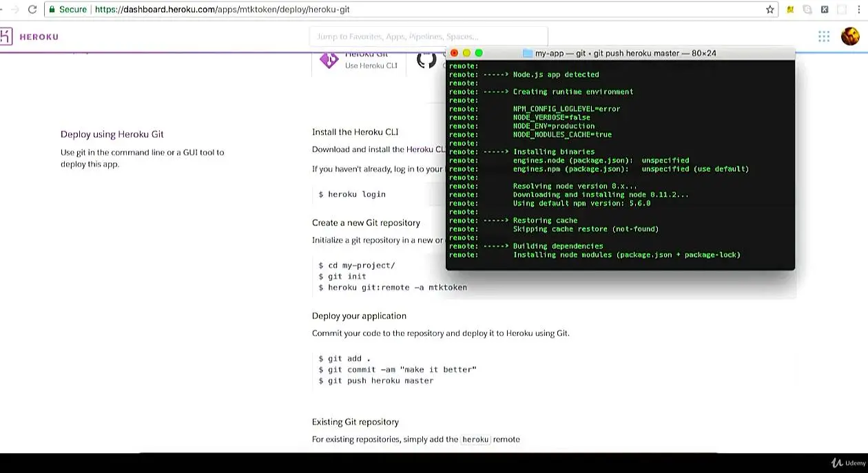
Task: Click 'engines.node (package.json)' terminal line
Action: pyautogui.click(x=601, y=160)
